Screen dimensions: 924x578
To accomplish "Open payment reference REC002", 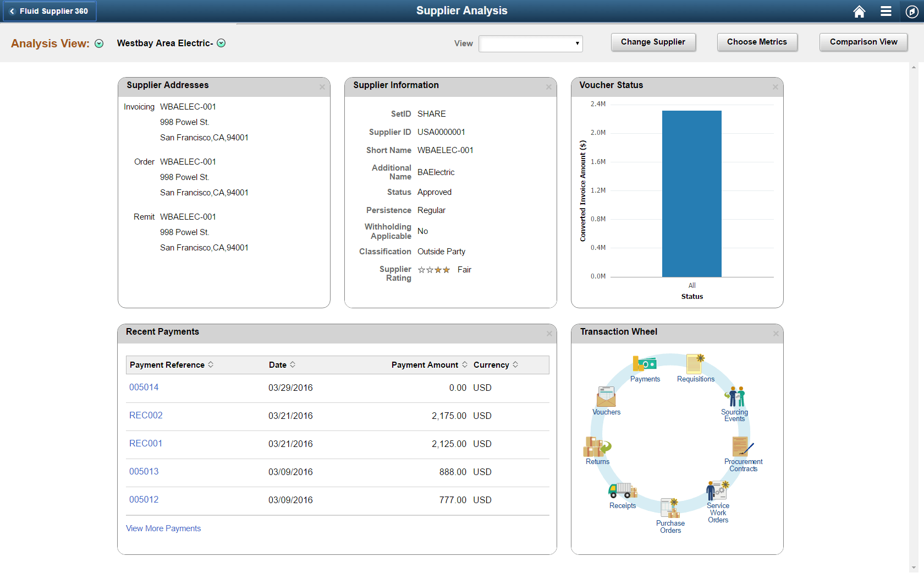I will tap(145, 415).
